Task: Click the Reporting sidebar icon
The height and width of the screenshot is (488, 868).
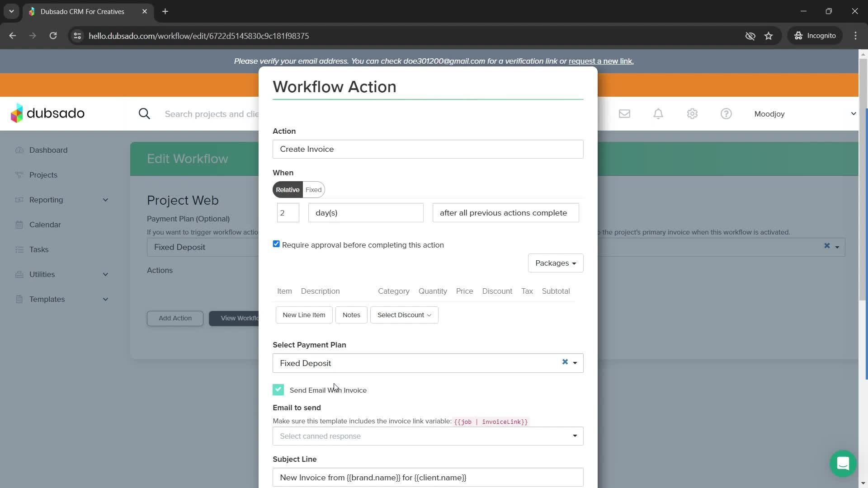Action: pos(19,200)
